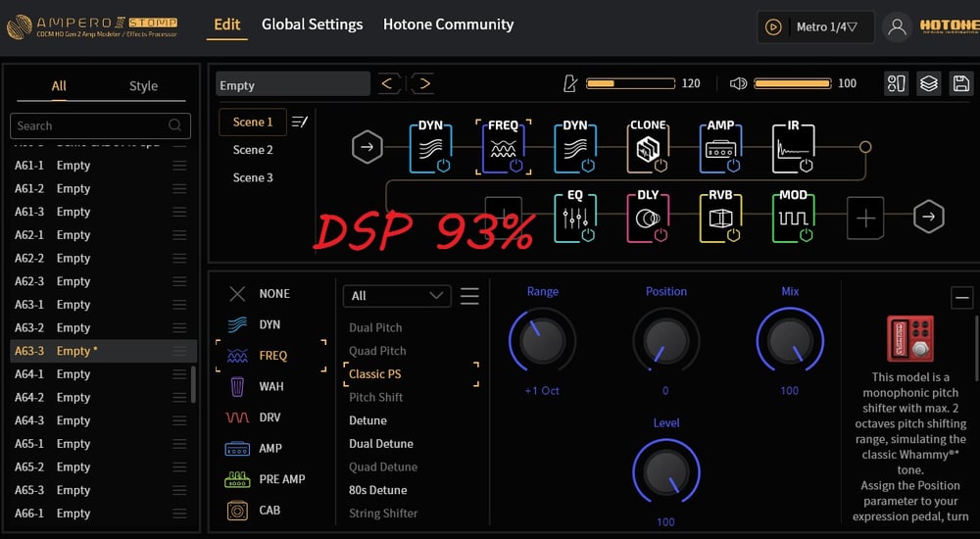Switch to Global Settings tab

[x=312, y=24]
